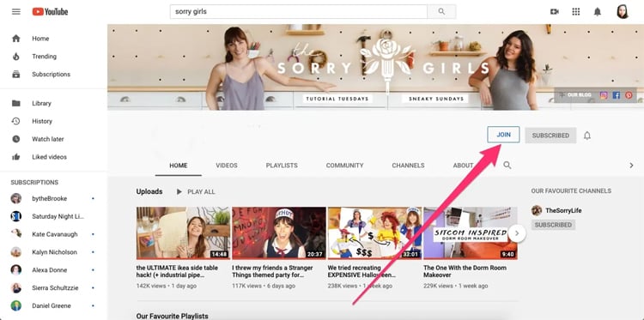The width and height of the screenshot is (644, 320).
Task: Click 'Our Favourite Playlists' heading
Action: 172,316
